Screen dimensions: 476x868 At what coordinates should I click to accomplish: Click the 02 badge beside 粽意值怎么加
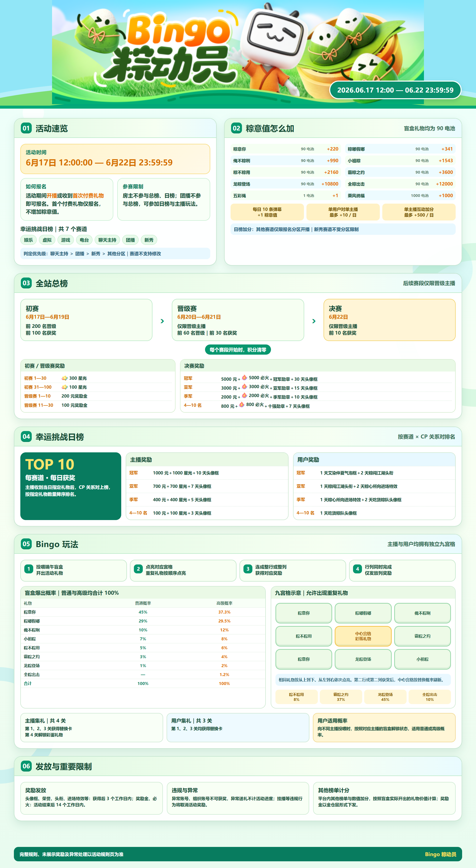point(237,128)
